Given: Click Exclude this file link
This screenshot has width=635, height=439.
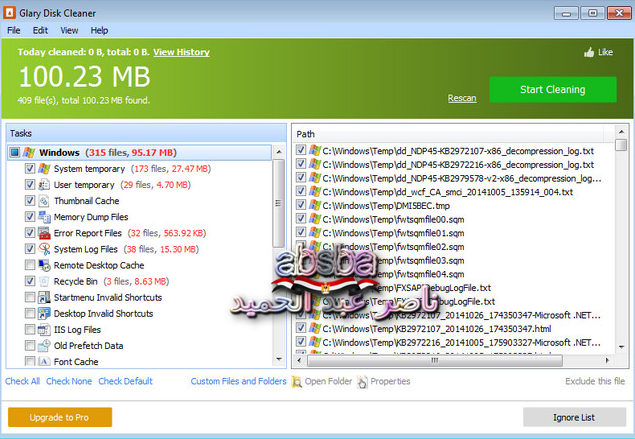Looking at the screenshot, I should click(595, 381).
